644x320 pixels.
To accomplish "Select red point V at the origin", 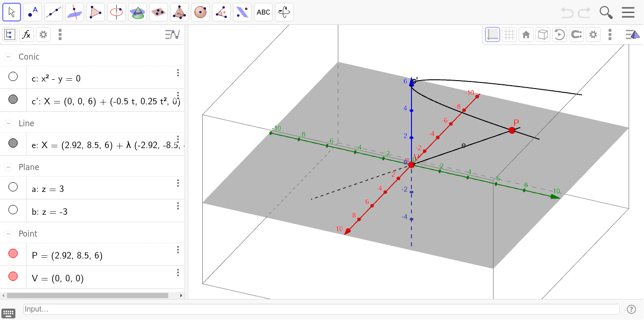I will [411, 165].
